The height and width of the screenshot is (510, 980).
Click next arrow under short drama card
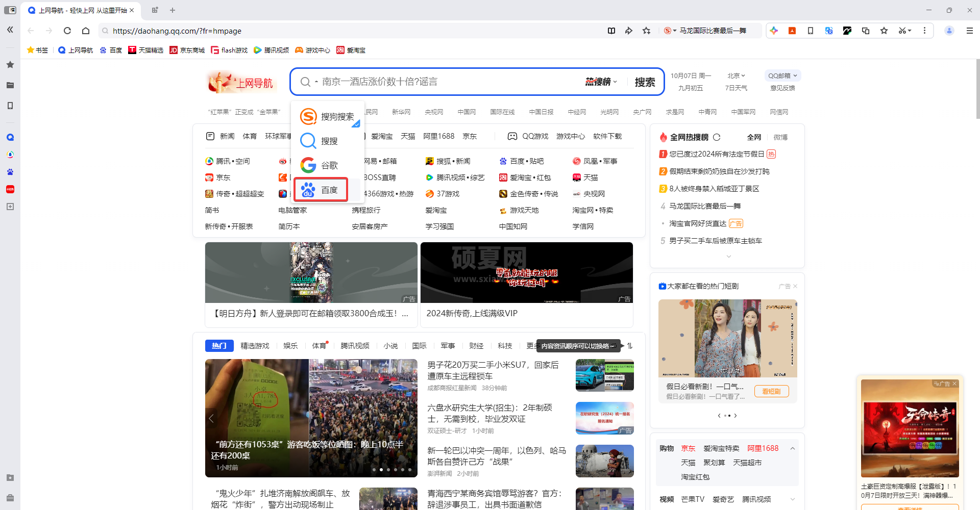point(736,416)
